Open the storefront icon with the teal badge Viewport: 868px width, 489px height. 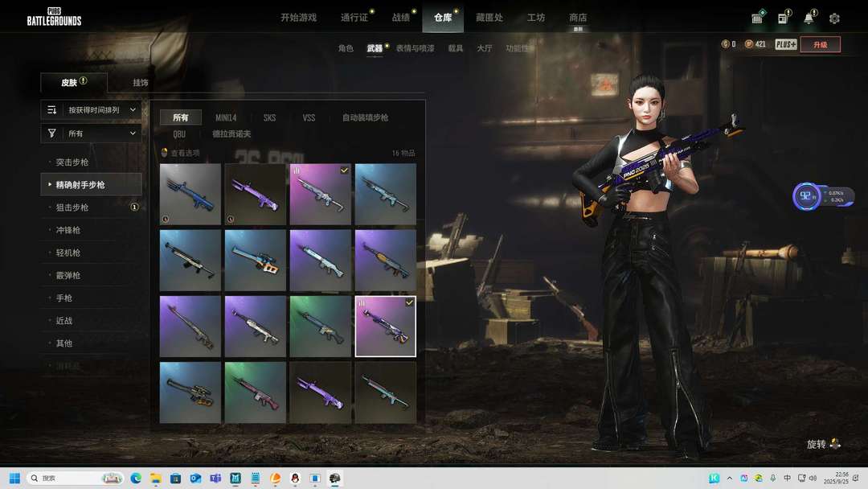(x=757, y=18)
